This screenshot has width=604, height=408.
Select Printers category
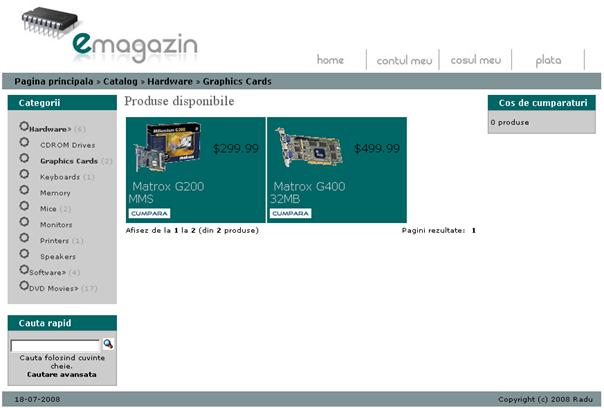[x=54, y=241]
